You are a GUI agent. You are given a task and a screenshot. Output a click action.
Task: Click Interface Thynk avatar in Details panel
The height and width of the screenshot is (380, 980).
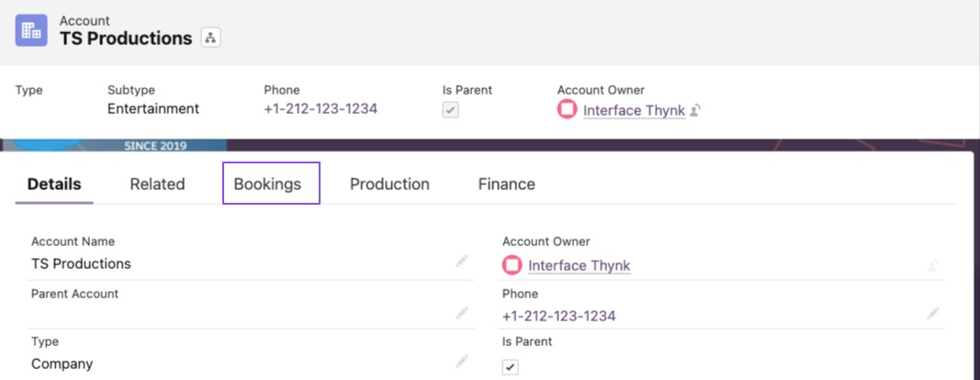point(512,265)
